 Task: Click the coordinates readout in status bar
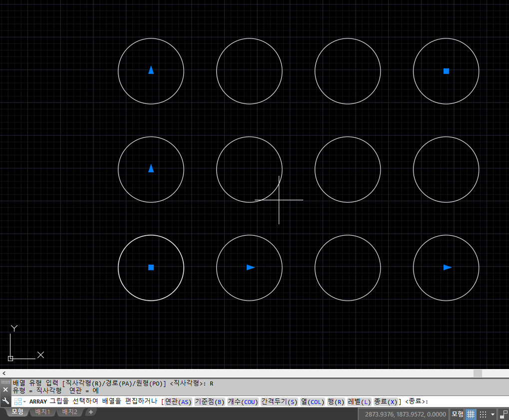[x=406, y=414]
